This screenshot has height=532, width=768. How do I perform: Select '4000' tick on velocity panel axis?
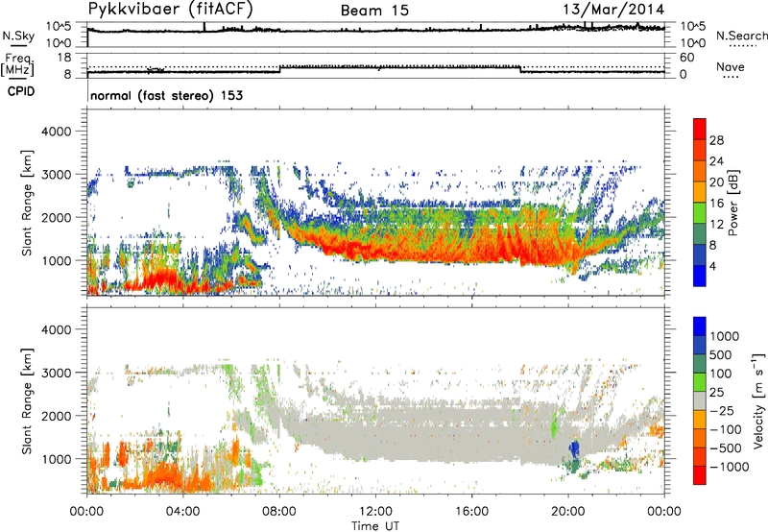tap(56, 330)
